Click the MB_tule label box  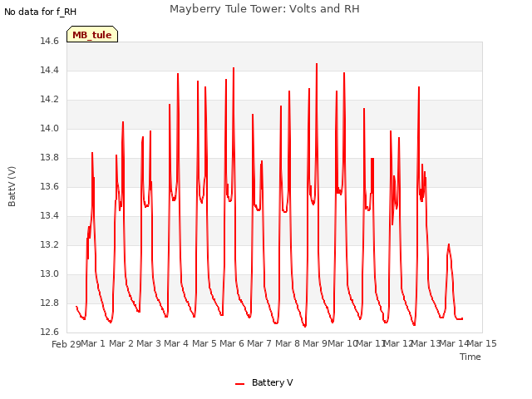click(x=92, y=34)
